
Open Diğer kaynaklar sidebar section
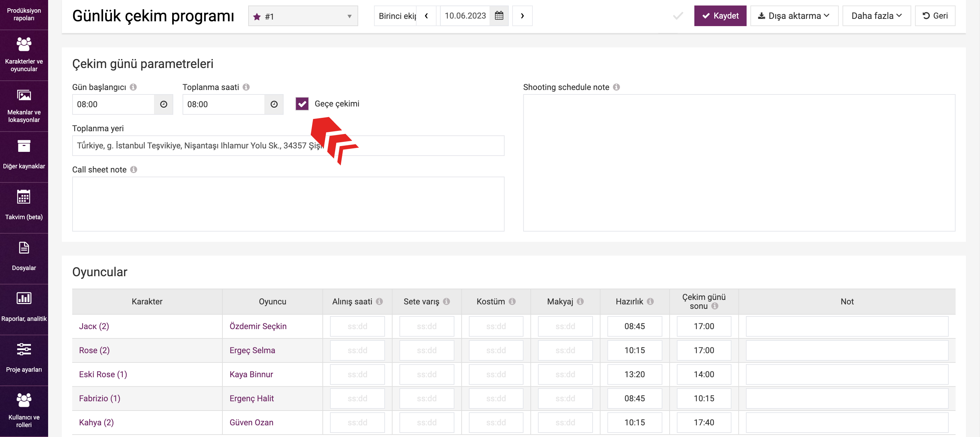tap(24, 157)
